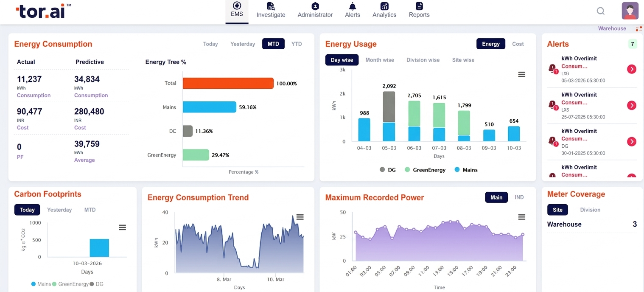
Task: Expand the kWh Overlimit LXS alert
Action: [631, 105]
